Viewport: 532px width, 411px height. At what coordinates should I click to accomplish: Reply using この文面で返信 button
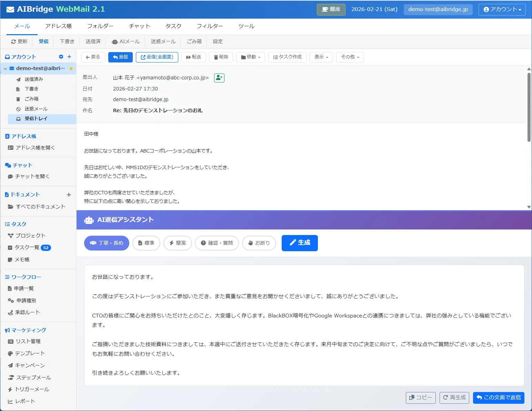point(499,398)
